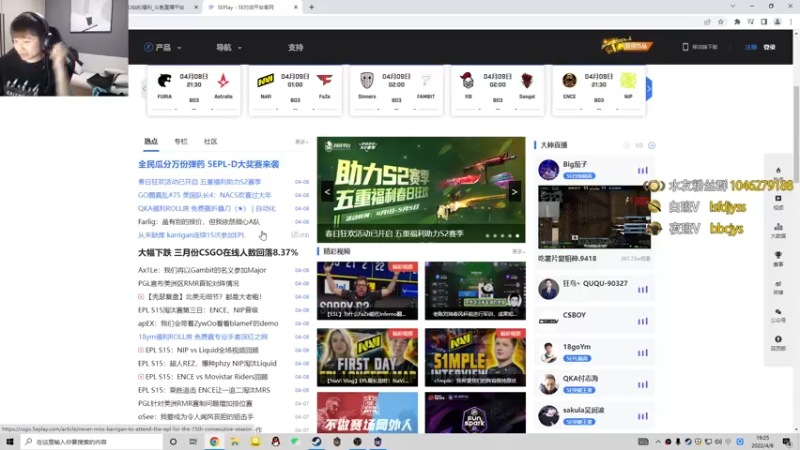The width and height of the screenshot is (800, 450).
Task: Open QKA付志海 streamer entry
Action: 594,384
